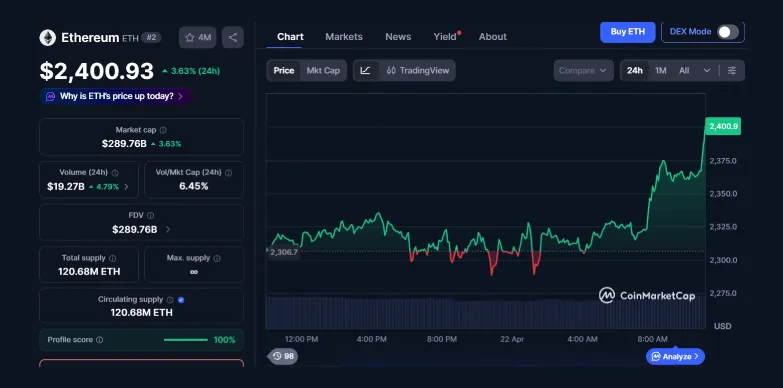Click the CoinMarketCap watermark logo
This screenshot has width=783, height=388.
click(x=647, y=296)
